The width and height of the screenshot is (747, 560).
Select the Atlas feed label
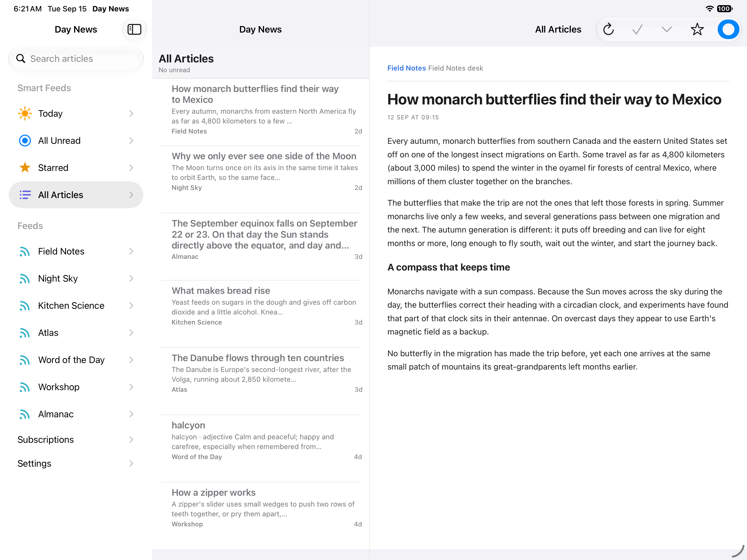click(48, 333)
